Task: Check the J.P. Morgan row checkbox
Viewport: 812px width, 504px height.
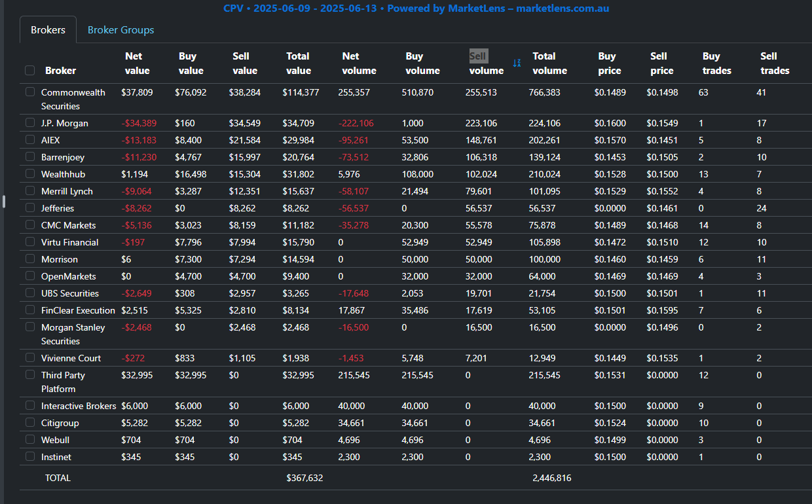Action: click(x=29, y=122)
